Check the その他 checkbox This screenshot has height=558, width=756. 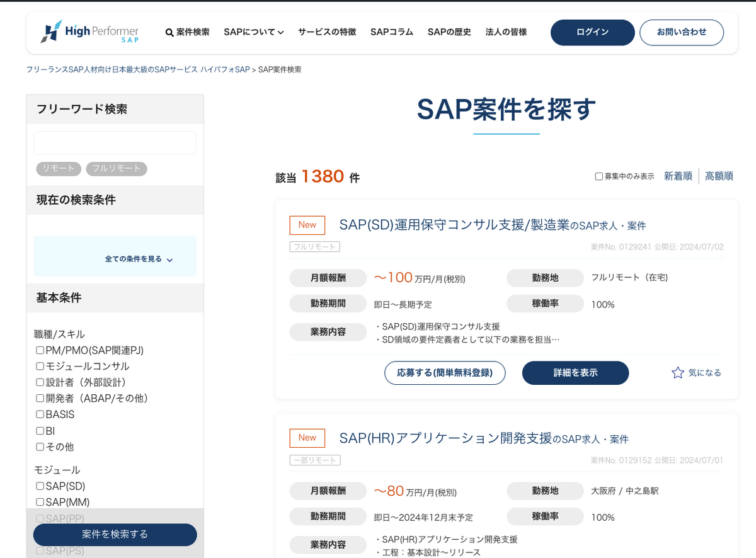pos(40,447)
